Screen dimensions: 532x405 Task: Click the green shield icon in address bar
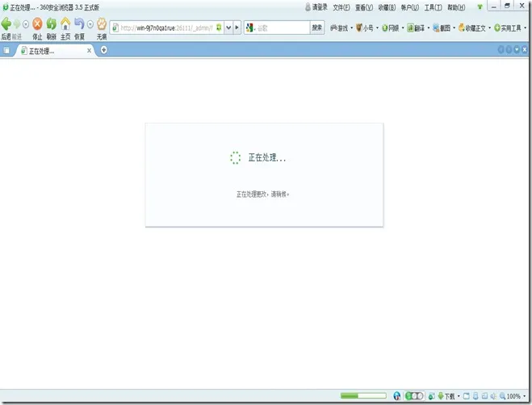pyautogui.click(x=219, y=27)
